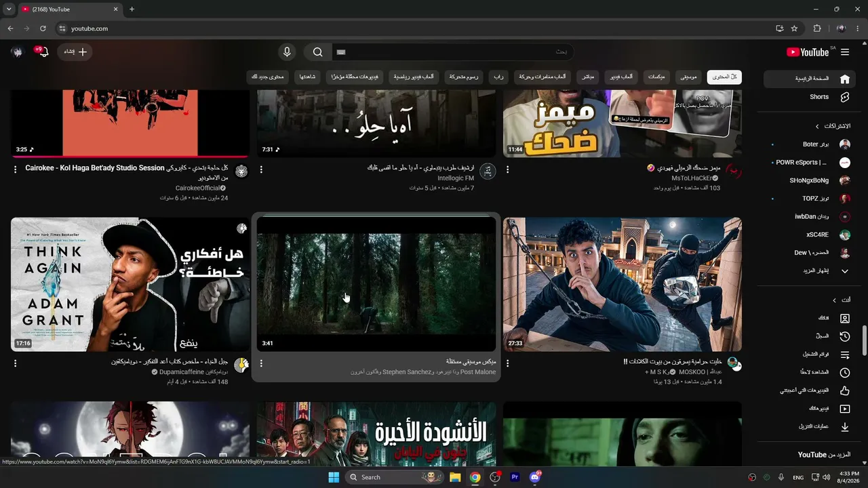Open more options for Dupamicaffeine video
This screenshot has width=868, height=488.
pyautogui.click(x=16, y=363)
